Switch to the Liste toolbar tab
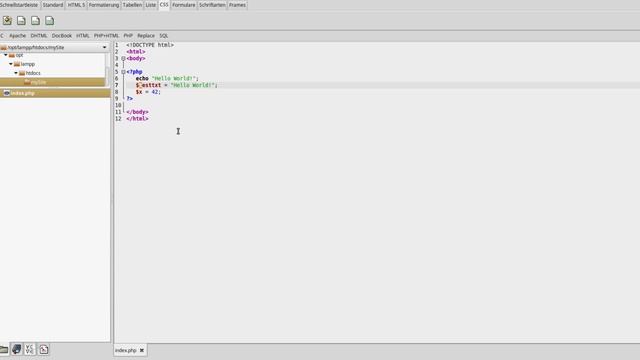Image resolution: width=640 pixels, height=360 pixels. coord(151,5)
